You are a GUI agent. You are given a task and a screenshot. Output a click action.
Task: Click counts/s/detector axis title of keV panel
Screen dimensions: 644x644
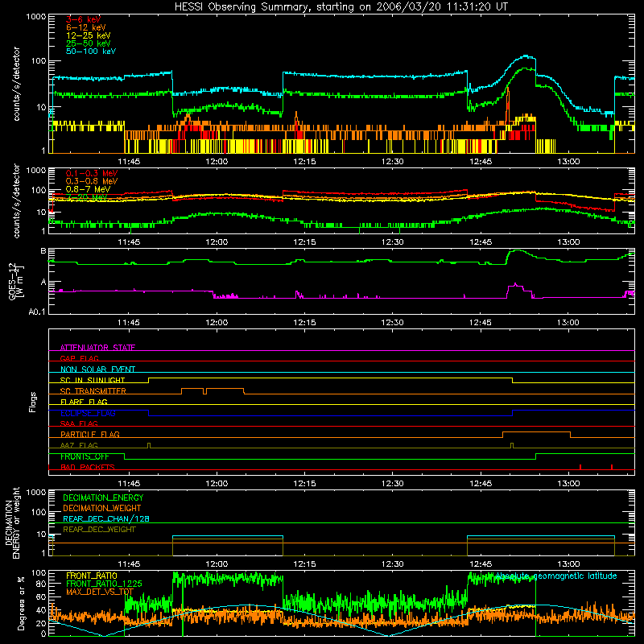[16, 84]
